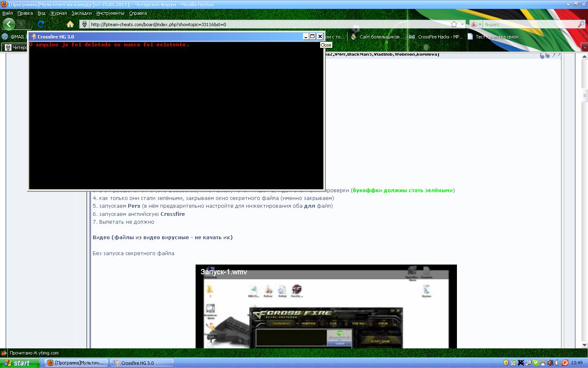Click the skull site icon in address bar

click(x=85, y=25)
